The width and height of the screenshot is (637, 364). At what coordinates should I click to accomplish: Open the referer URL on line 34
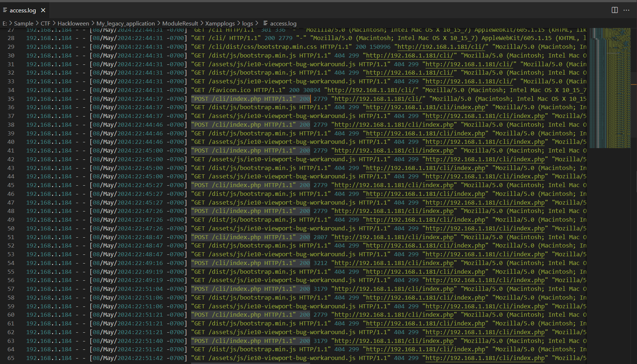click(371, 90)
